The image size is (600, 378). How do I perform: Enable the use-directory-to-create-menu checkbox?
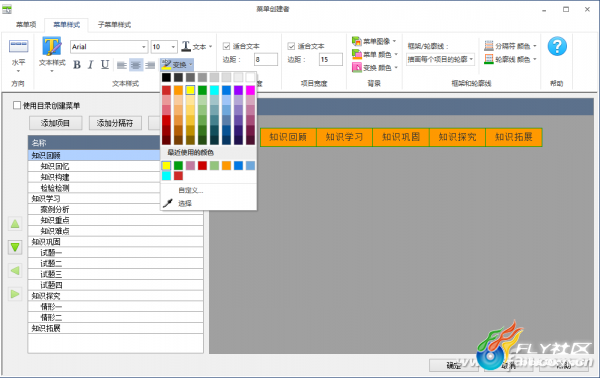point(17,105)
